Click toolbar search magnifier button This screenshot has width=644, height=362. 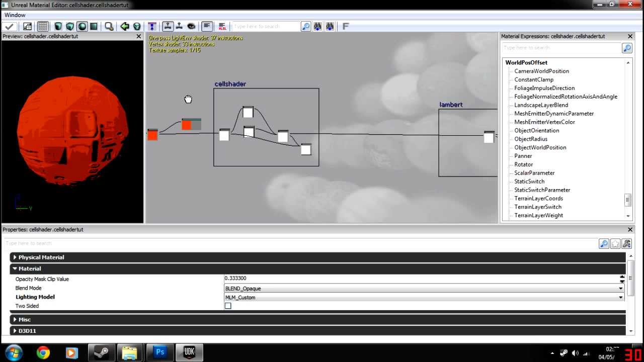(x=306, y=26)
